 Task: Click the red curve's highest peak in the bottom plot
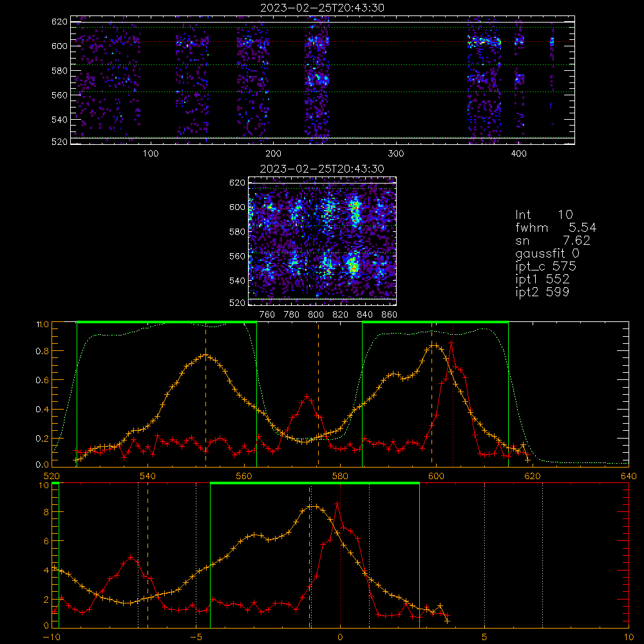coord(337,503)
